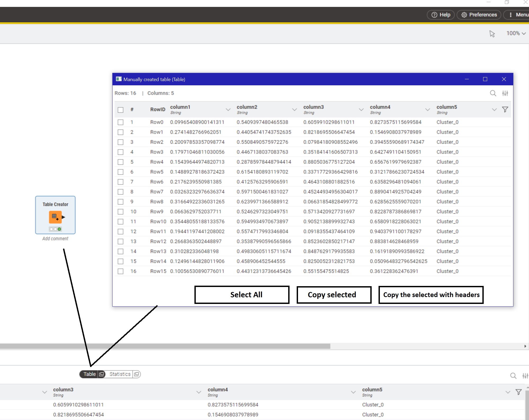Open the 100% zoom level dropdown
The image size is (529, 420).
click(x=516, y=33)
